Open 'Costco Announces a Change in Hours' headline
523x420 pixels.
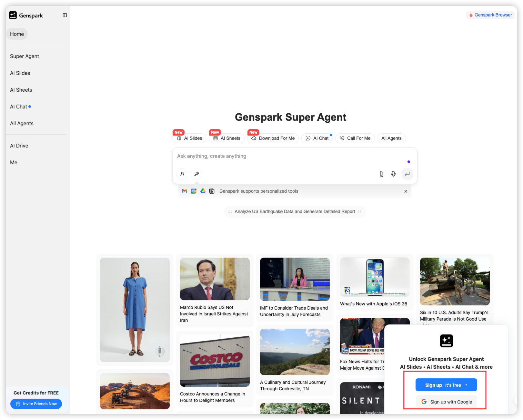[213, 397]
